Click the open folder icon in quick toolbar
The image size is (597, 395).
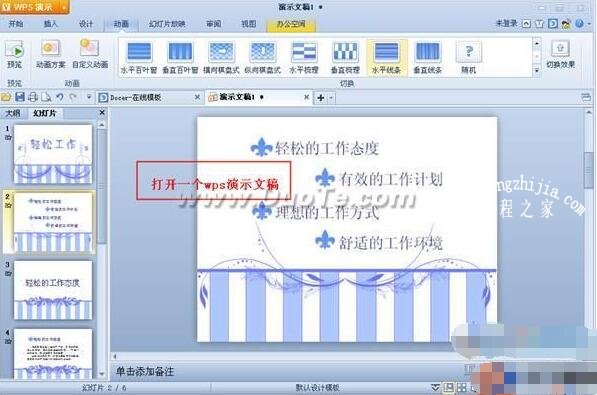click(6, 97)
